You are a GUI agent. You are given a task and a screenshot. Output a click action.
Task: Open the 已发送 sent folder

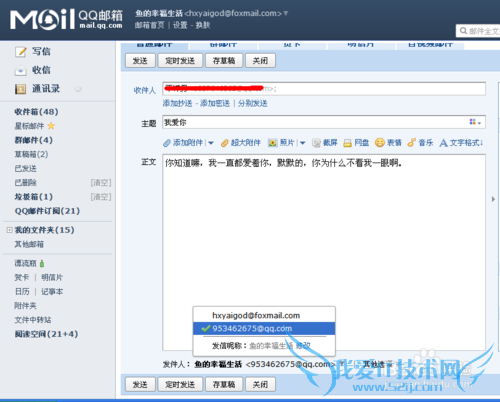[26, 168]
